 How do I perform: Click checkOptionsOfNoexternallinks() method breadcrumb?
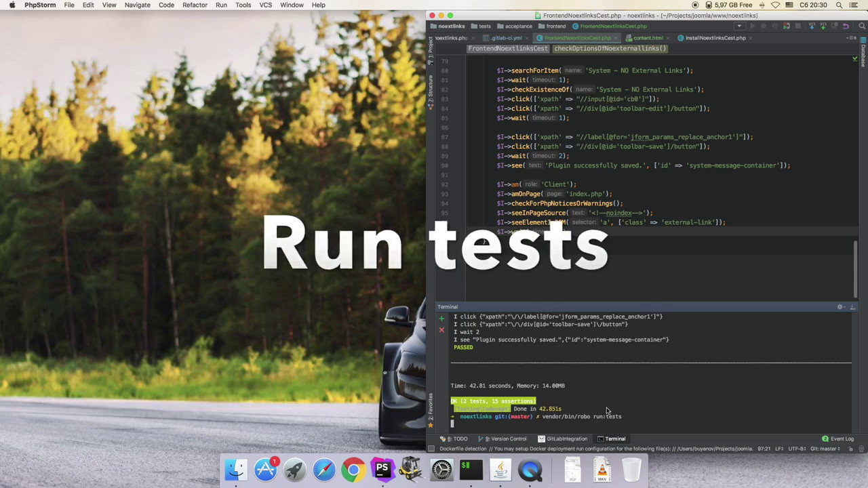point(610,49)
